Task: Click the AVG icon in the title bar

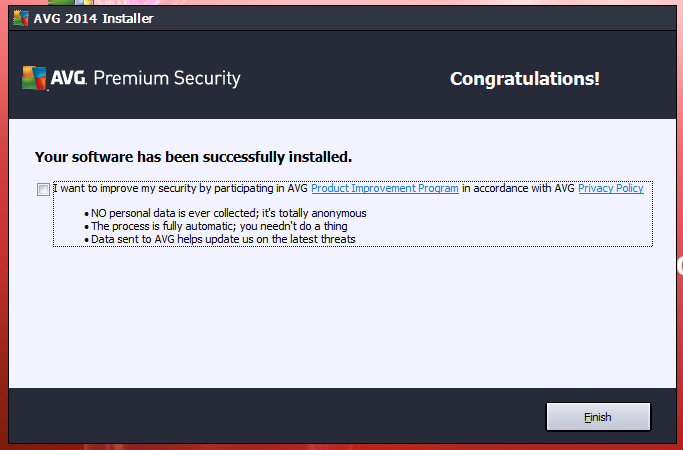Action: pyautogui.click(x=20, y=18)
